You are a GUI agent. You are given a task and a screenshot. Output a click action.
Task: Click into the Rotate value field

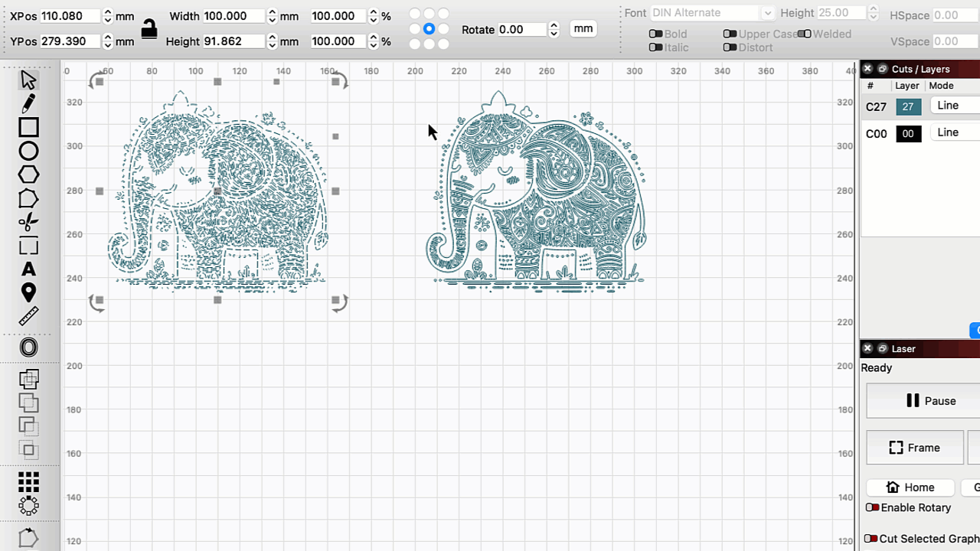pyautogui.click(x=521, y=29)
